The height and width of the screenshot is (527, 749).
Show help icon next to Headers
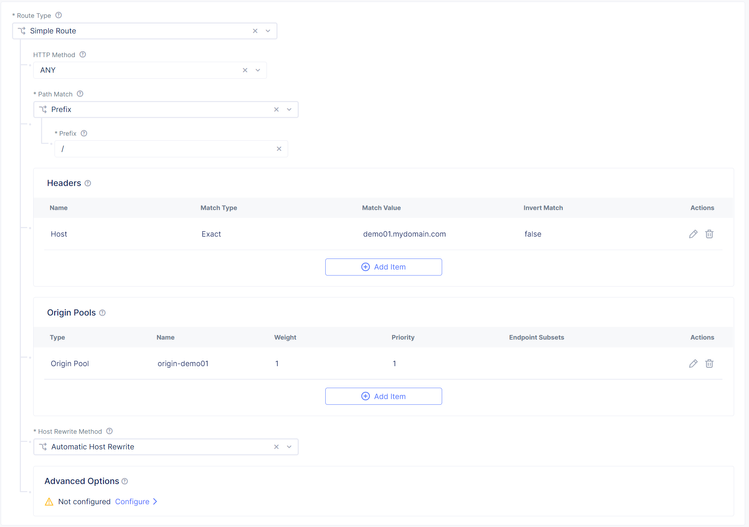click(x=88, y=184)
